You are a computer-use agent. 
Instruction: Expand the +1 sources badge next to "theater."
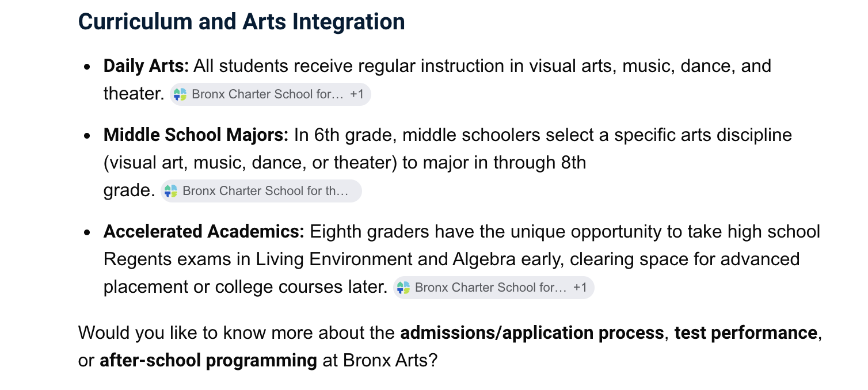(x=357, y=94)
